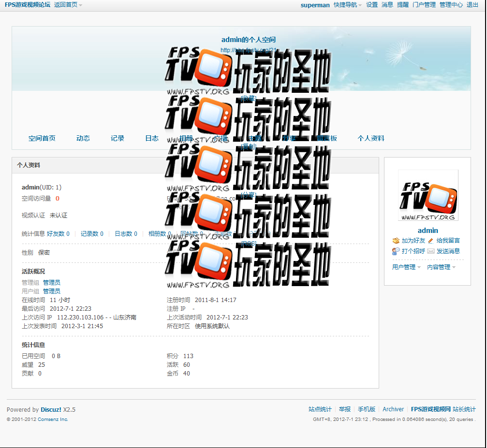Click the 在线时间 11 小时 text
Screen dimensions: 487x448
[x=46, y=300]
